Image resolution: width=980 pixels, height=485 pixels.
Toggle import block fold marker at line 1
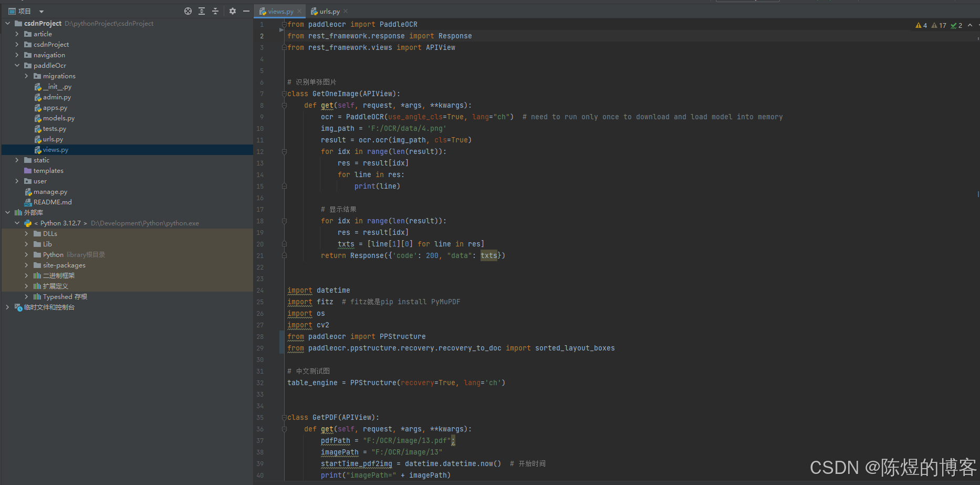(284, 24)
